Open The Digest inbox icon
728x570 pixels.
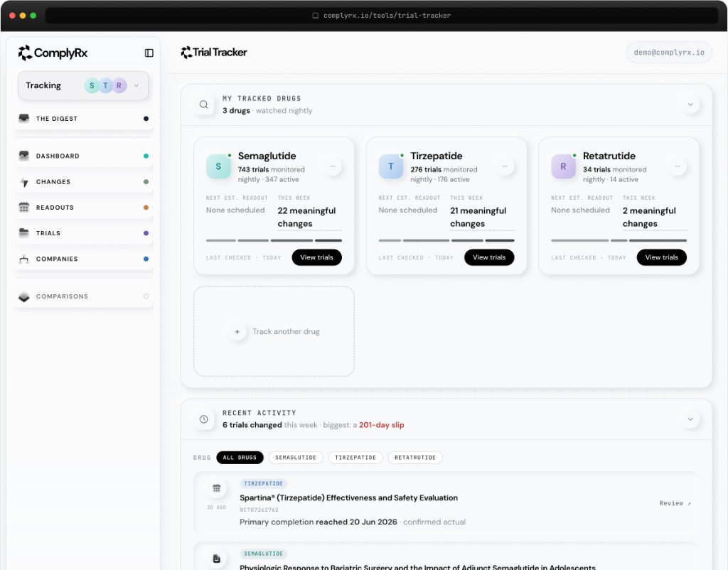coord(24,119)
